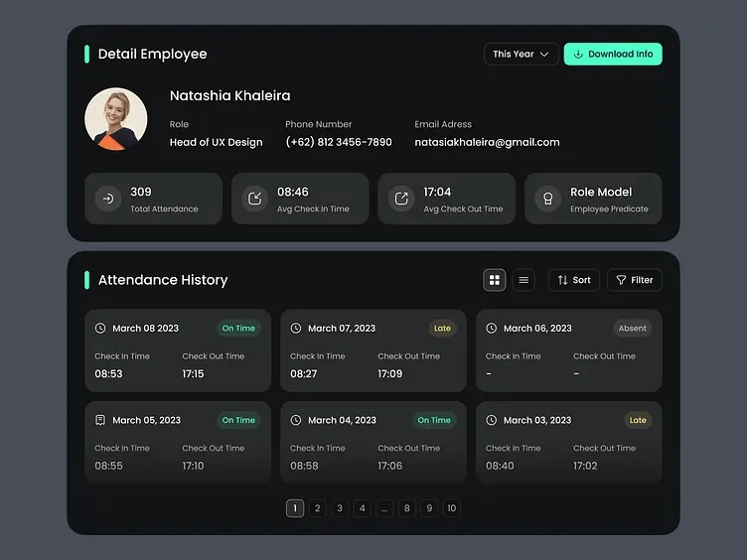
Task: Go to page 2 of attendance history
Action: point(317,508)
